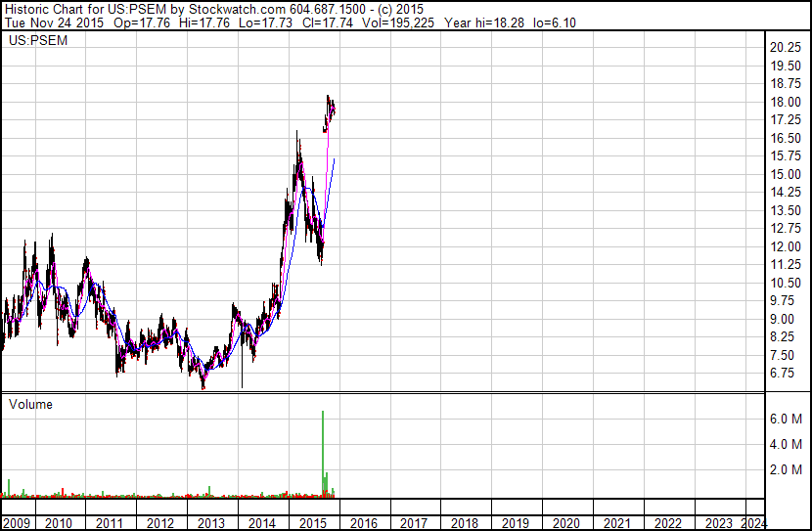Viewport: 812px width, 531px height.
Task: Click the US:PSEM ticker label in the chart
Action: (38, 40)
